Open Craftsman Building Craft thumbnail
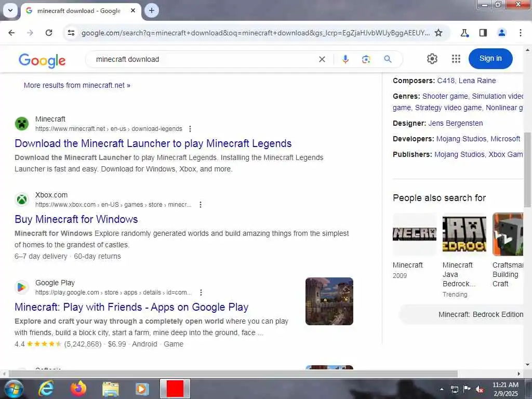This screenshot has width=532, height=399. click(x=508, y=234)
